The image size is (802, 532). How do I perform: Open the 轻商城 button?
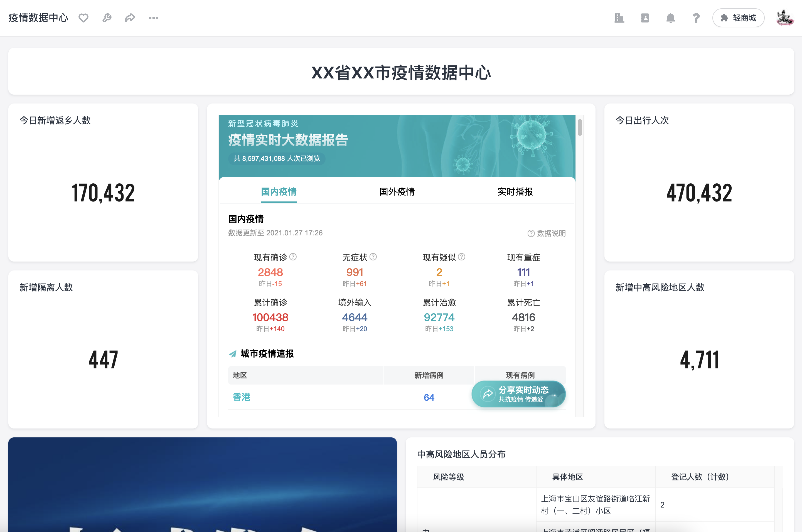(738, 18)
